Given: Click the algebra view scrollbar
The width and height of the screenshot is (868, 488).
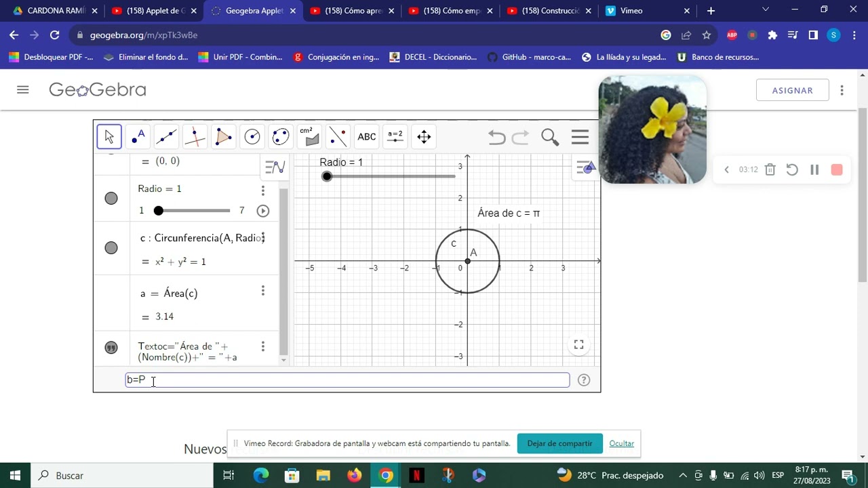Looking at the screenshot, I should coord(283,271).
